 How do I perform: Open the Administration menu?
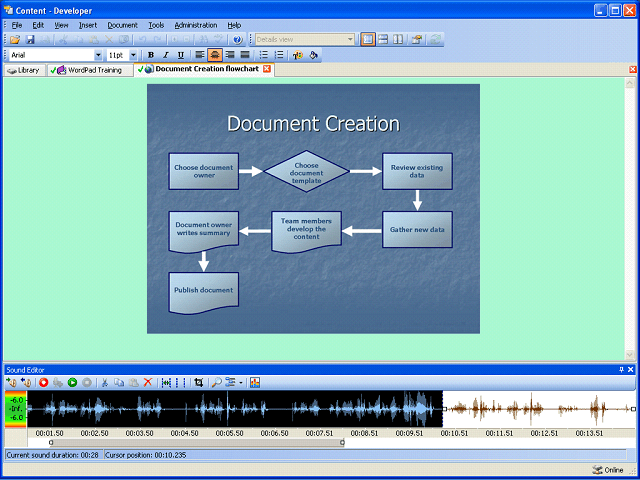(x=196, y=25)
